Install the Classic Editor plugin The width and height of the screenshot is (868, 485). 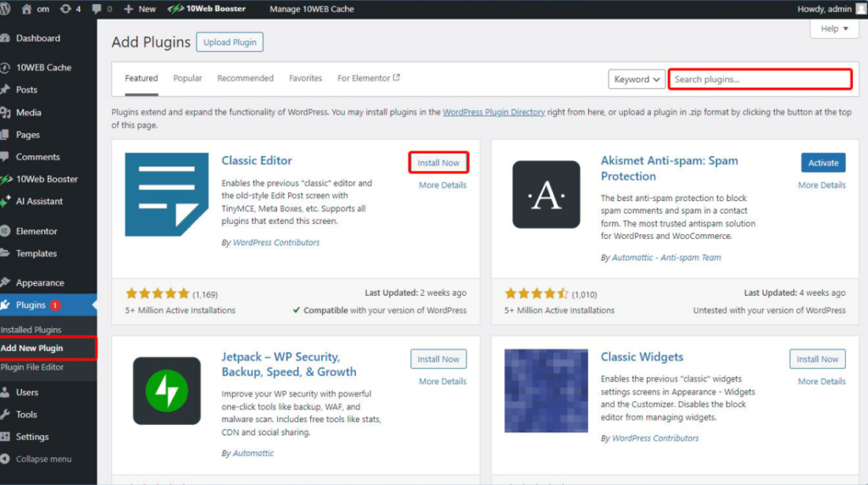pos(438,163)
